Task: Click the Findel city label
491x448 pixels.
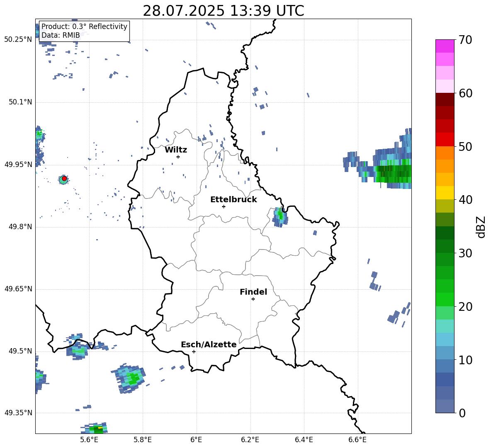Action: pos(253,292)
